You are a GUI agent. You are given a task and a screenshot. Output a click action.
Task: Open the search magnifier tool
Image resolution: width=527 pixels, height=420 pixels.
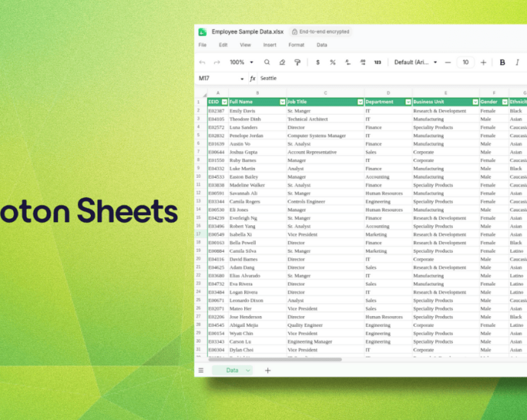pos(267,62)
